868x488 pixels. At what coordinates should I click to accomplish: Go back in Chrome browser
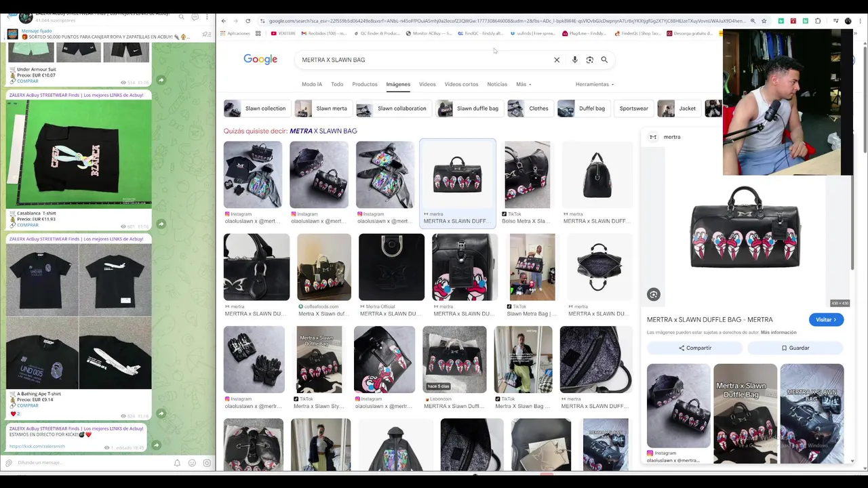[x=224, y=21]
